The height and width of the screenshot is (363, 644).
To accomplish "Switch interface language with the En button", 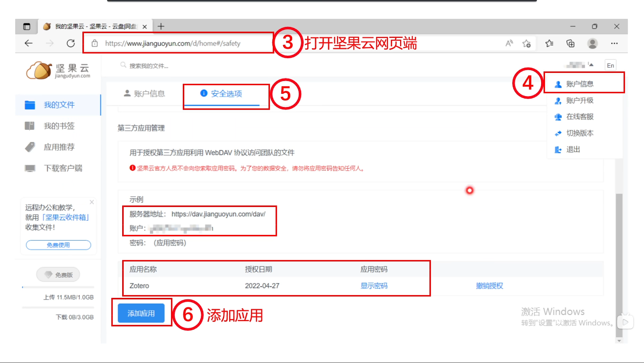I will [x=610, y=65].
